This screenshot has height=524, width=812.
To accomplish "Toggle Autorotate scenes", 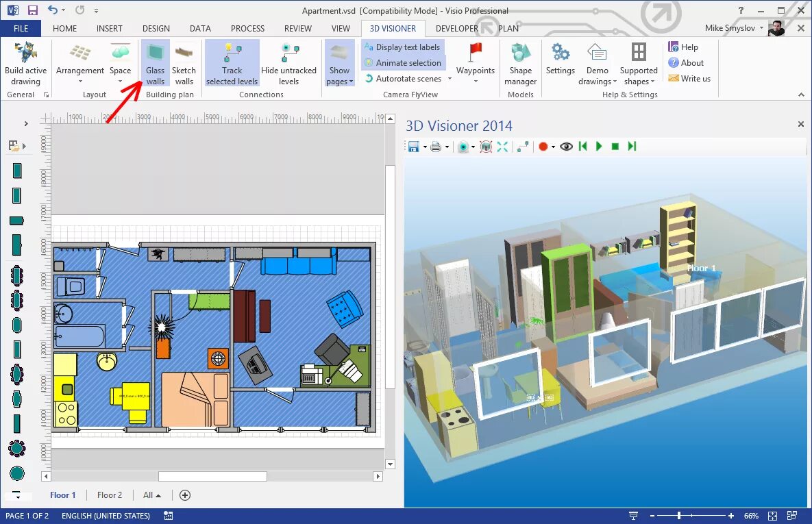I will [x=404, y=79].
